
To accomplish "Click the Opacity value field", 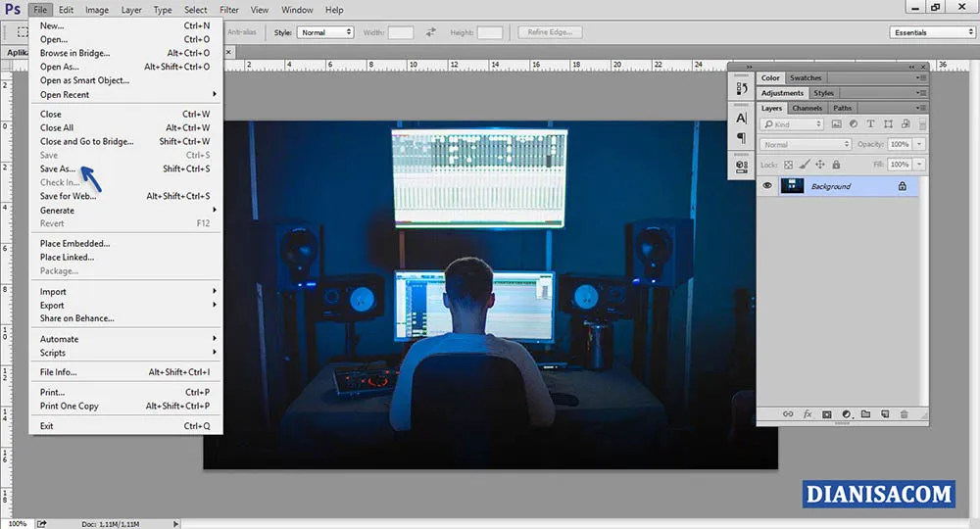I will pos(900,144).
